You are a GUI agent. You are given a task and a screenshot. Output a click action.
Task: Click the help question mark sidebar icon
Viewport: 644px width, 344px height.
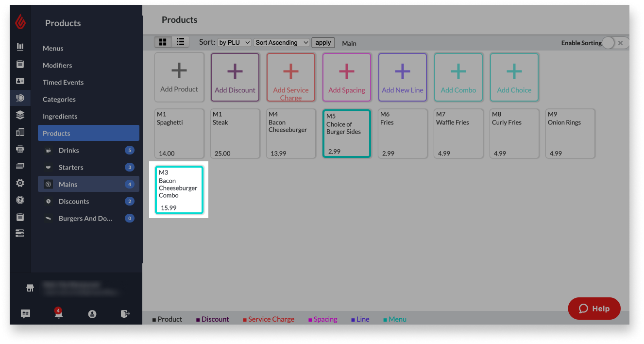20,200
